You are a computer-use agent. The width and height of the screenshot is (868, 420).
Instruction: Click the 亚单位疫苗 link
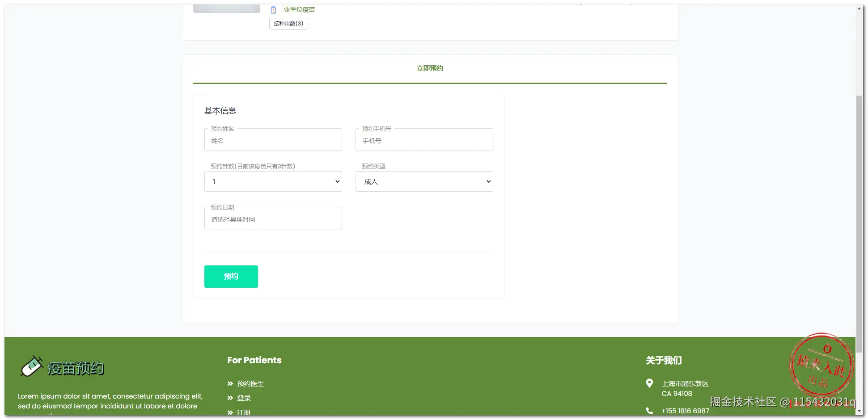click(x=299, y=9)
